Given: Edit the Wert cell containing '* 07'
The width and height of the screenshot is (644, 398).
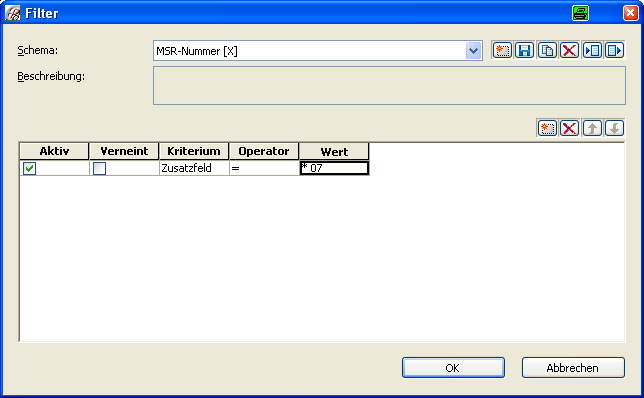Looking at the screenshot, I should 334,168.
